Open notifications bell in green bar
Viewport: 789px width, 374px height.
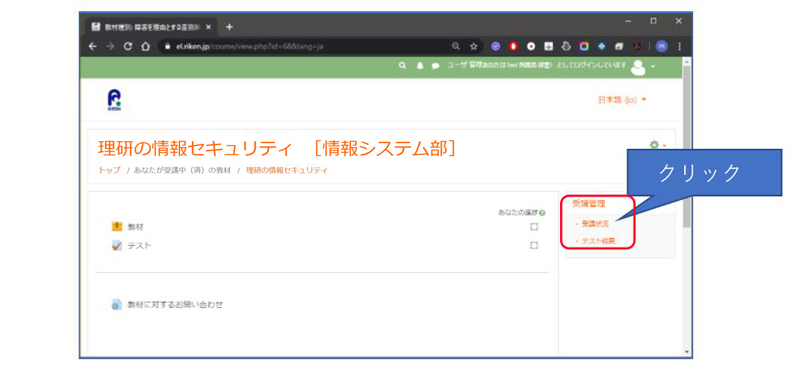coord(420,66)
